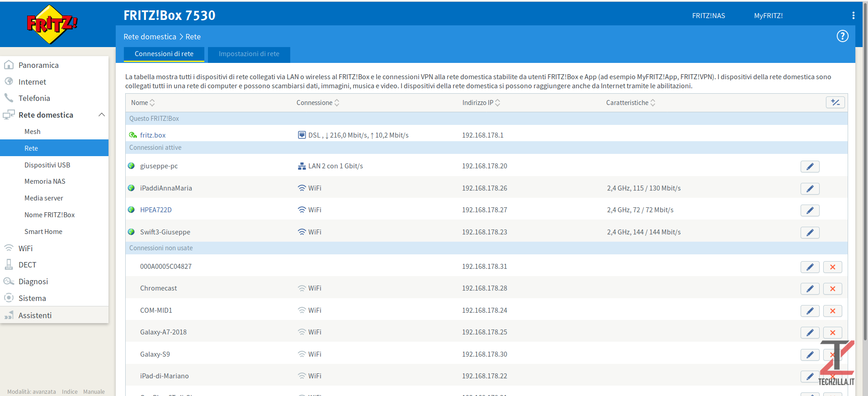Edit the Chromecast device entry
868x396 pixels.
(810, 289)
